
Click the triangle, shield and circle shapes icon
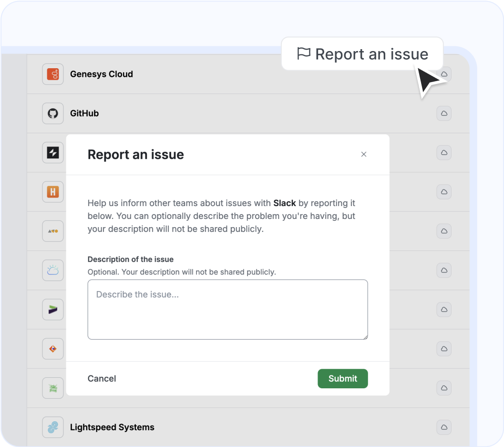[53, 231]
